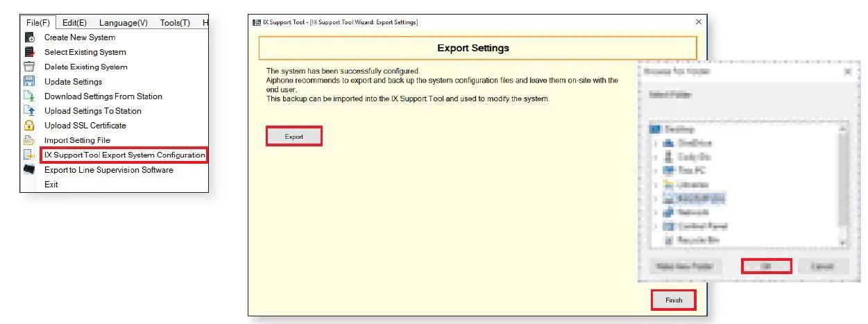Viewport: 868px width, 324px height.
Task: Select the Control Panel icon in the tree
Action: tap(669, 226)
